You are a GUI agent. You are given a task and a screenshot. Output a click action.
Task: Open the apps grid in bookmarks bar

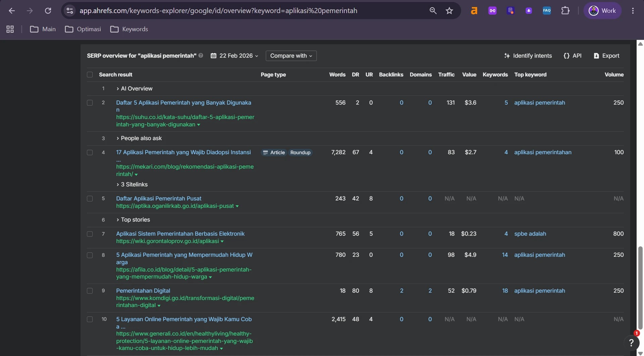point(10,29)
